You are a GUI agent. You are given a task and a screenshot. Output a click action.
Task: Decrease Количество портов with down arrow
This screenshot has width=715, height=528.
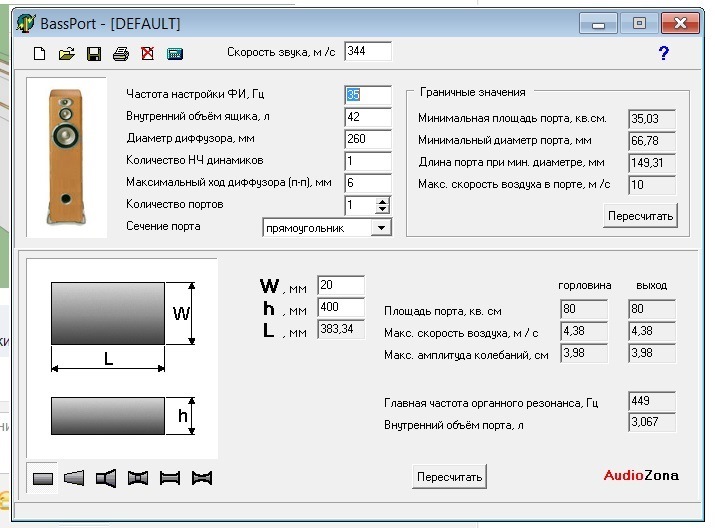coord(383,210)
